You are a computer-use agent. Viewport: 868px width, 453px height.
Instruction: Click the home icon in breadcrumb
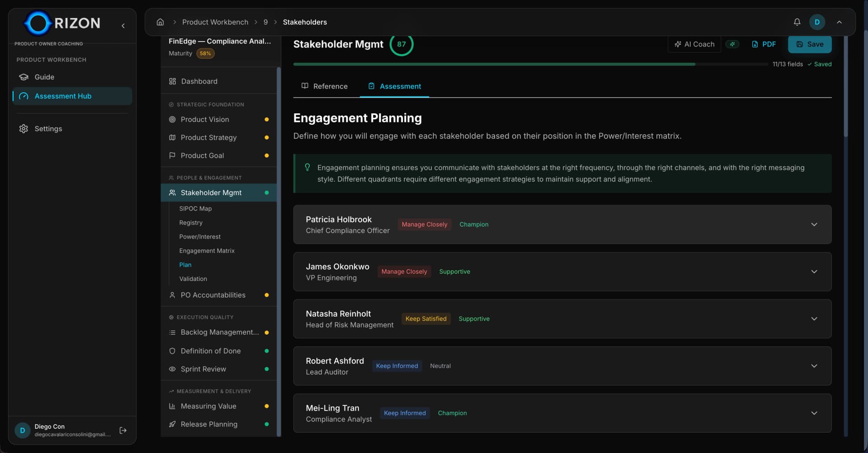[x=160, y=22]
